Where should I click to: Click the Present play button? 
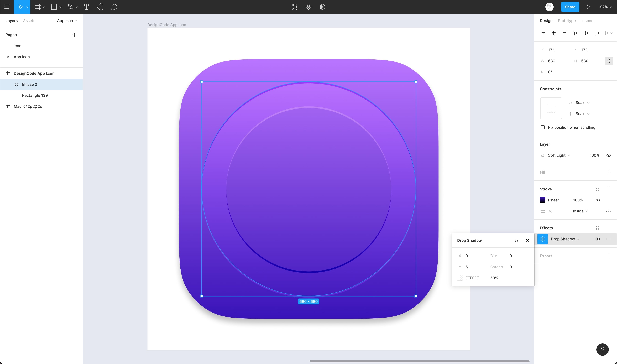click(x=588, y=7)
